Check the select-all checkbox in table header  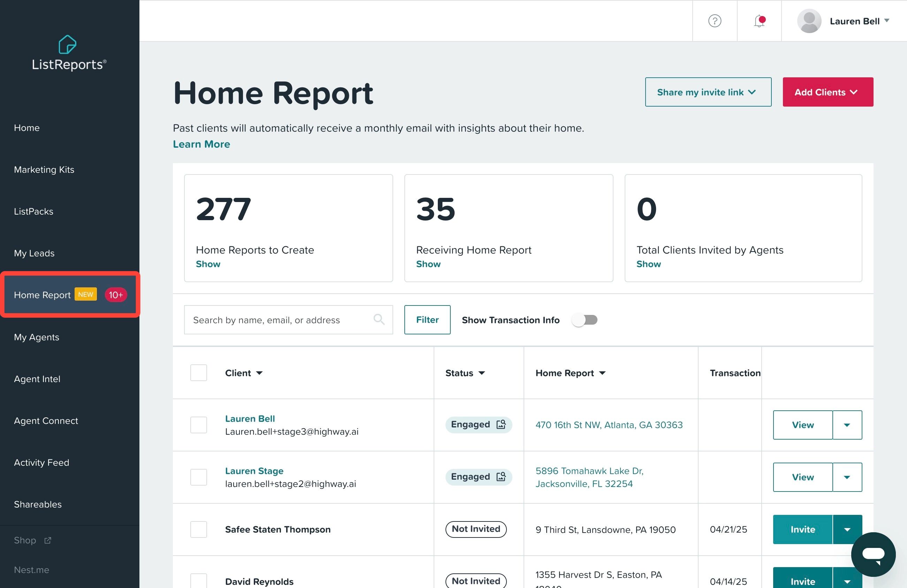(198, 372)
